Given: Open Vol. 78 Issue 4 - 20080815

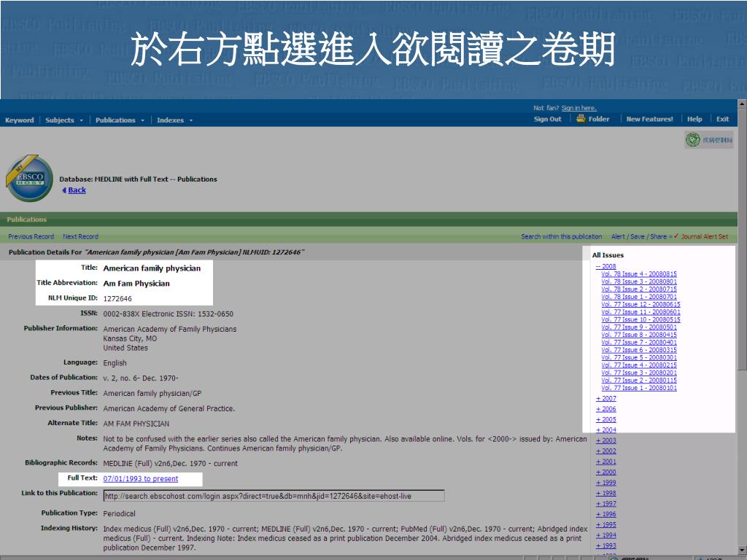Looking at the screenshot, I should point(639,274).
